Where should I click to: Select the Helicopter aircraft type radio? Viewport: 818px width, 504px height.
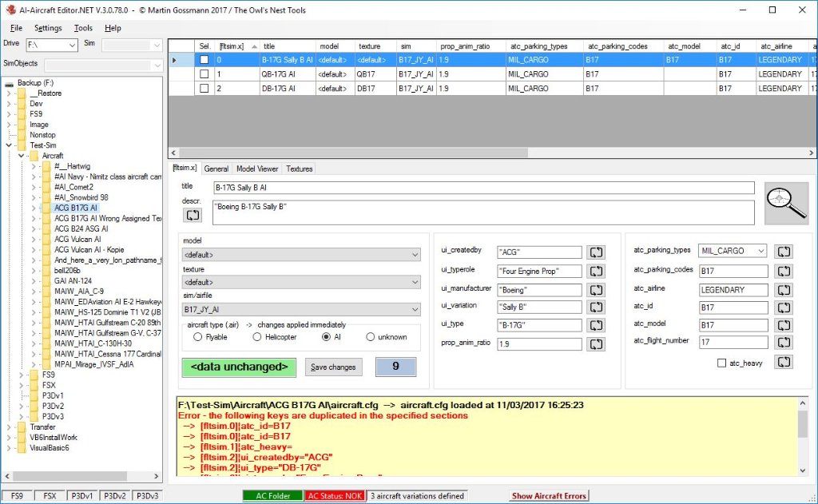(256, 337)
